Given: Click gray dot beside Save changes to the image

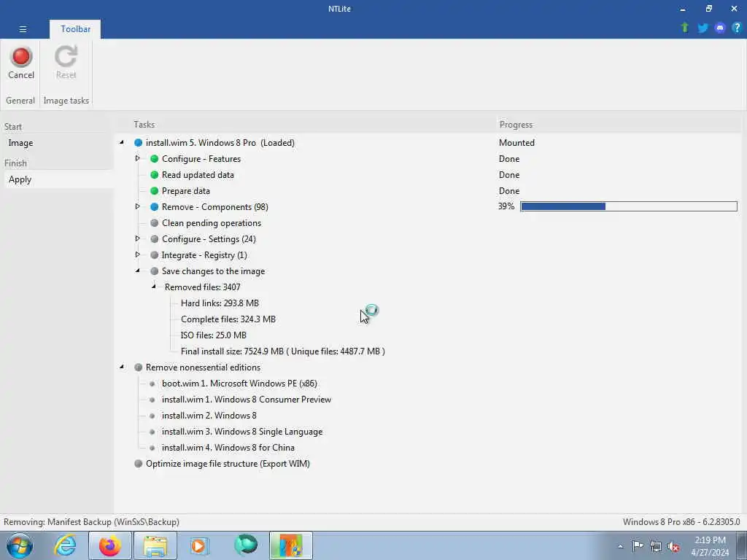Looking at the screenshot, I should point(155,271).
